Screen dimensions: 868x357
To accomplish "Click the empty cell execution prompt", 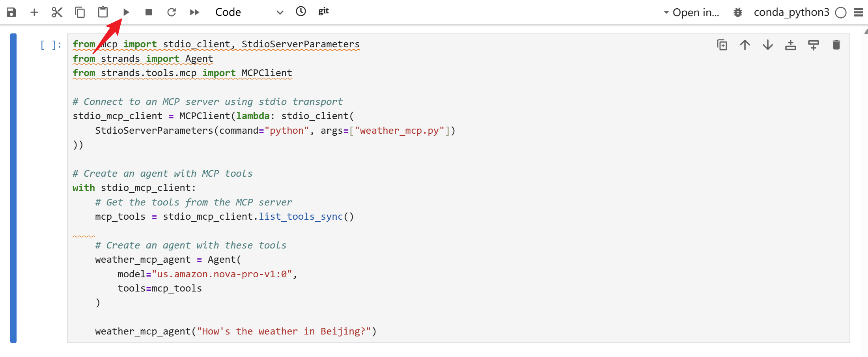I will (51, 45).
